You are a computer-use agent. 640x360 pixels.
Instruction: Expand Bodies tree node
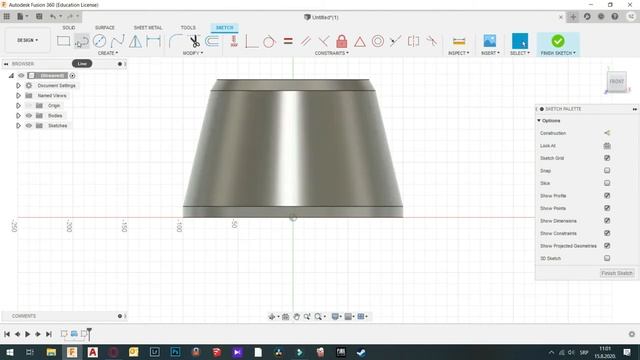(18, 116)
